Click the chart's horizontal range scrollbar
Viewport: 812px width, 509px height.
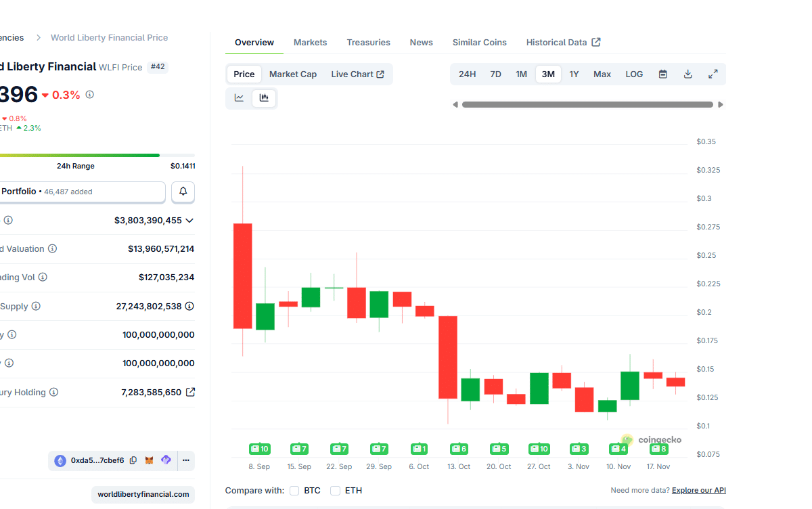click(x=587, y=105)
